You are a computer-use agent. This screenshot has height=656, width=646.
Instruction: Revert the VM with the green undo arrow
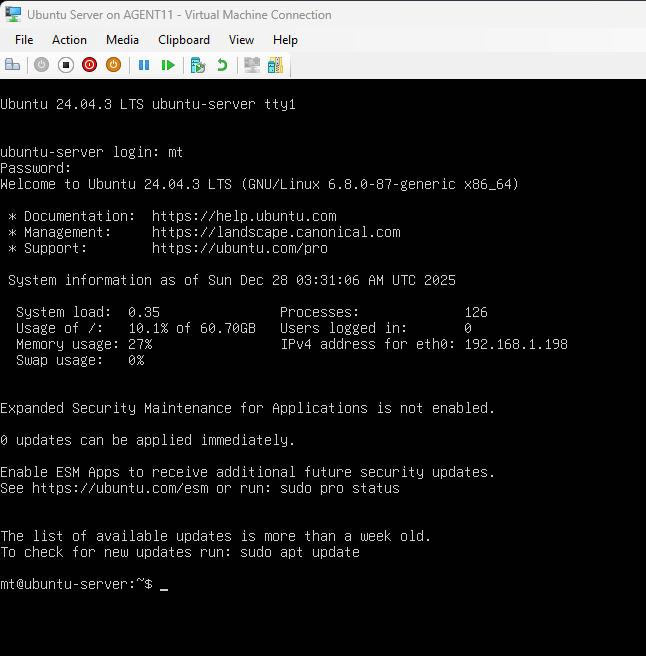[x=222, y=65]
